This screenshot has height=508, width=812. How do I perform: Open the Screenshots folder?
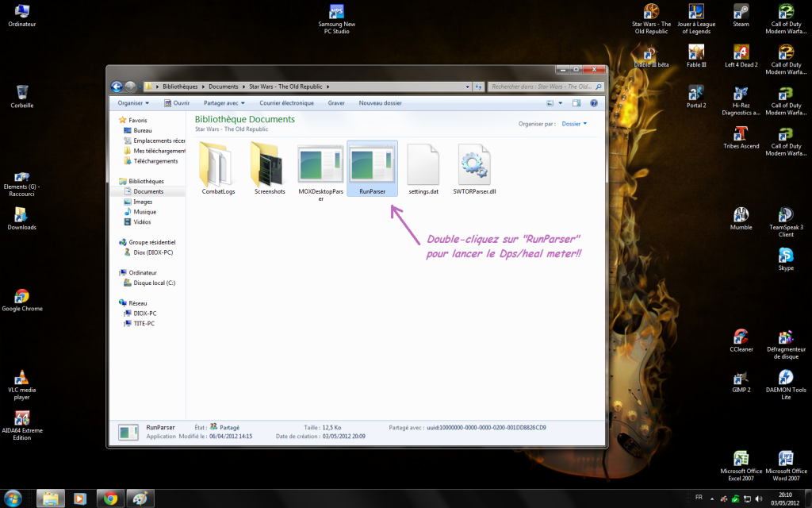coord(270,169)
